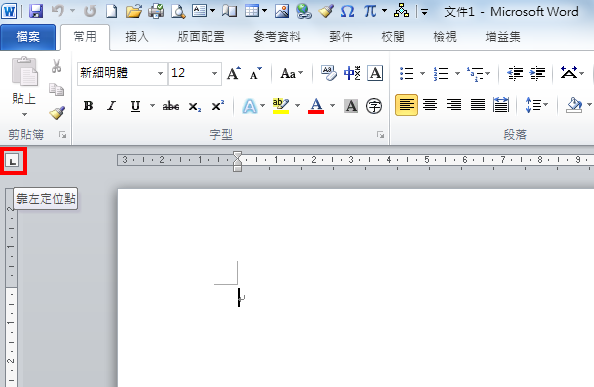Switch to the 檢視 tab
The width and height of the screenshot is (594, 387).
click(x=445, y=37)
